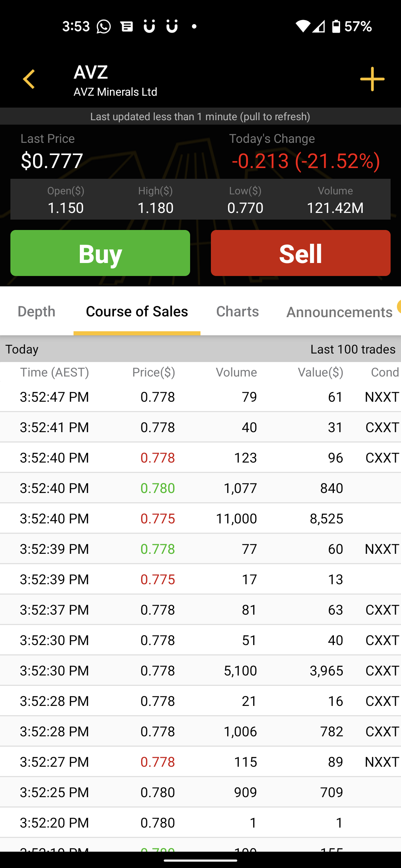Tap the Volume column header in trades table
This screenshot has width=401, height=868.
tap(237, 372)
